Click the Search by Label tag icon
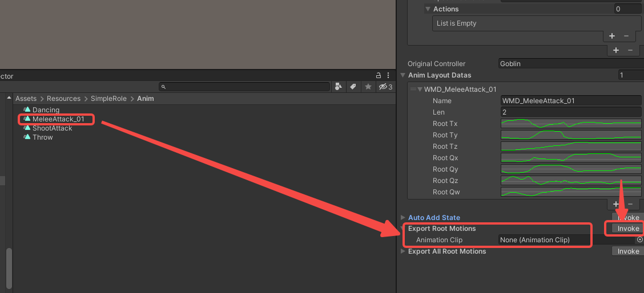644x293 pixels. [353, 87]
